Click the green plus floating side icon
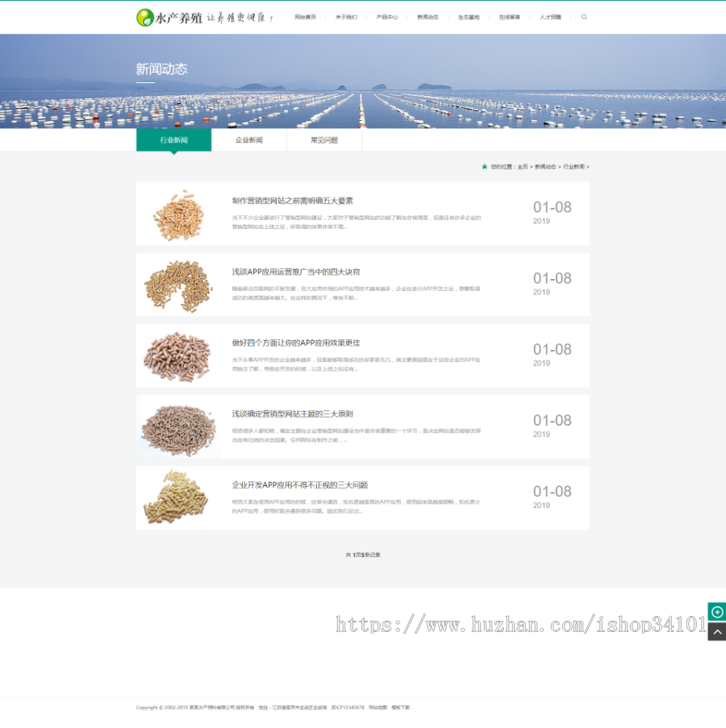726x728 pixels. 716,612
